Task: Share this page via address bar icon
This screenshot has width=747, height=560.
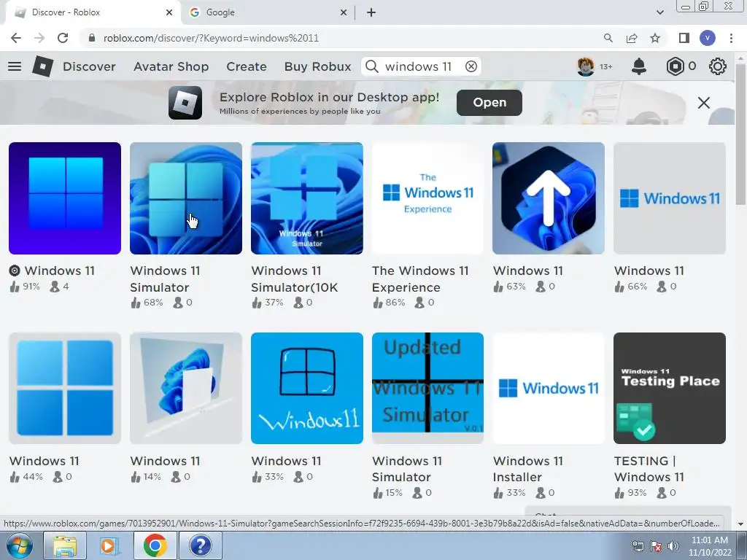Action: 632,38
